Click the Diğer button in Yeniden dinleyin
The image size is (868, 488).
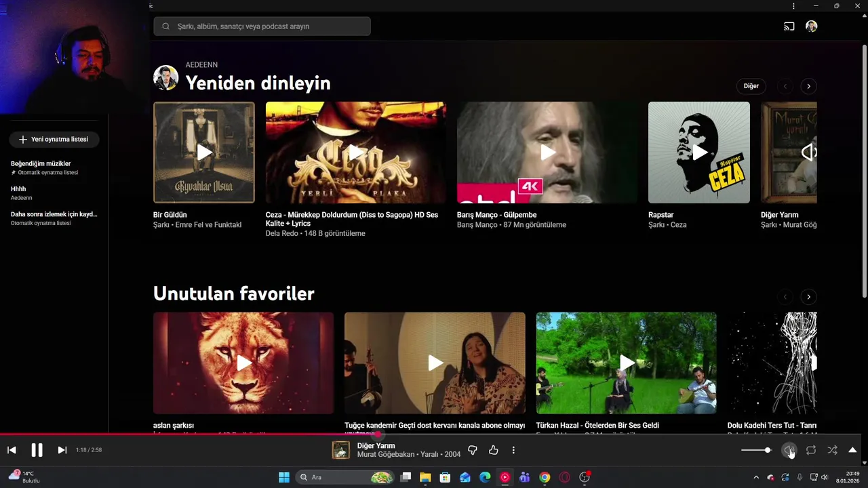tap(751, 86)
